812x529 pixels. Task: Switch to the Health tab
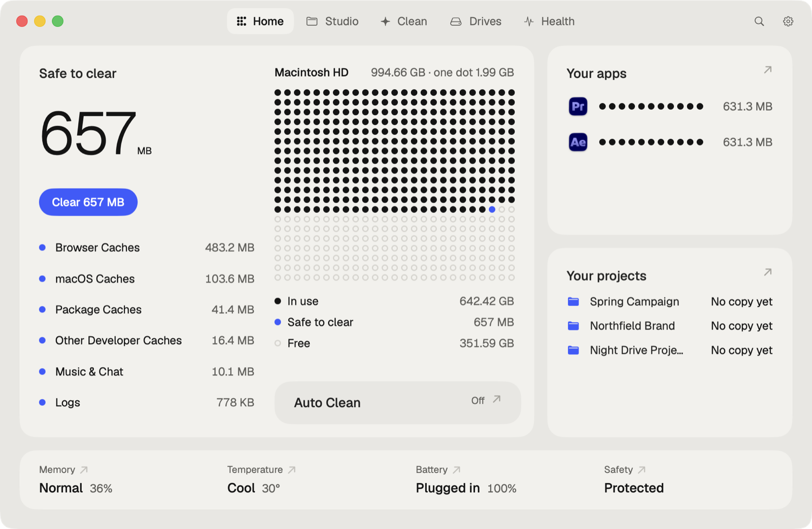pos(550,21)
